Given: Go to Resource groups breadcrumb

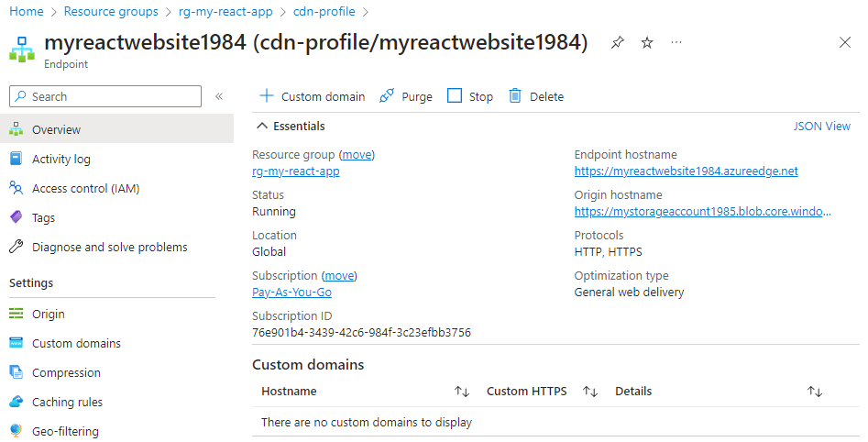Looking at the screenshot, I should (x=111, y=11).
